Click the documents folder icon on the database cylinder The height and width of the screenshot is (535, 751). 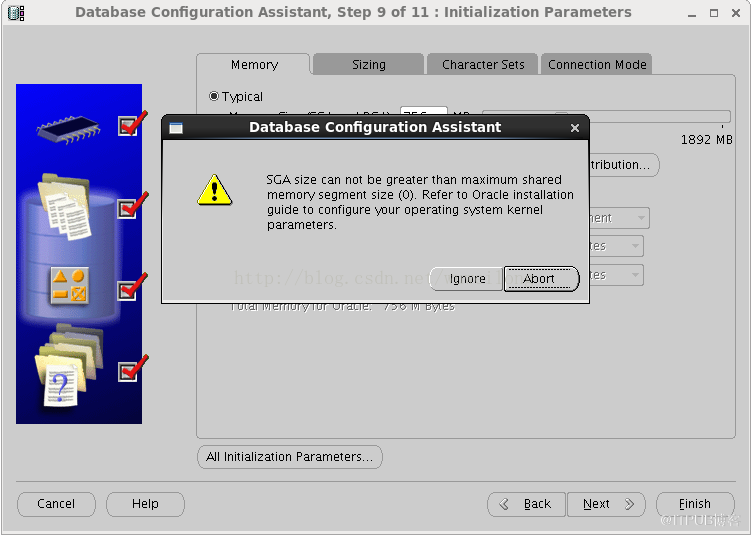point(66,207)
